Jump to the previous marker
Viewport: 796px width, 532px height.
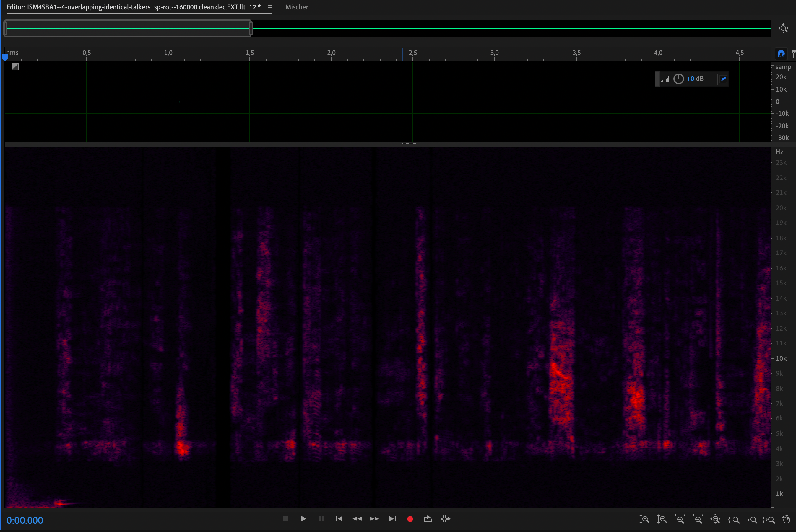tap(339, 519)
